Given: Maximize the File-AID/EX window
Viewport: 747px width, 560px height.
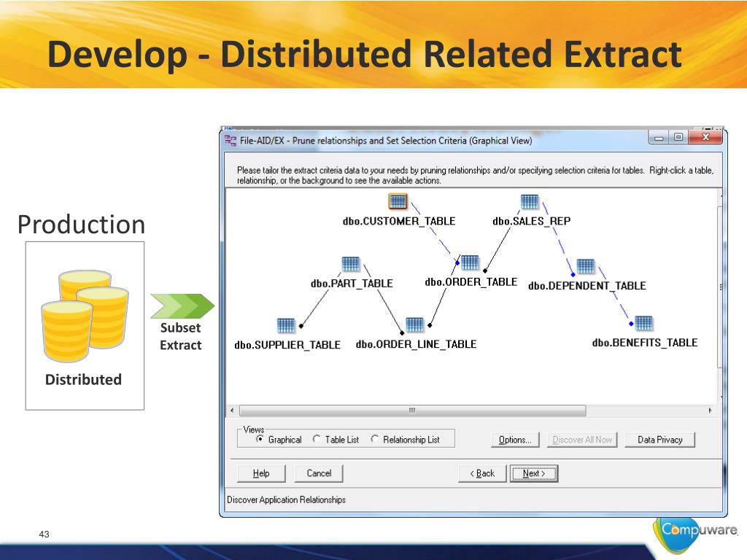Looking at the screenshot, I should click(x=678, y=138).
